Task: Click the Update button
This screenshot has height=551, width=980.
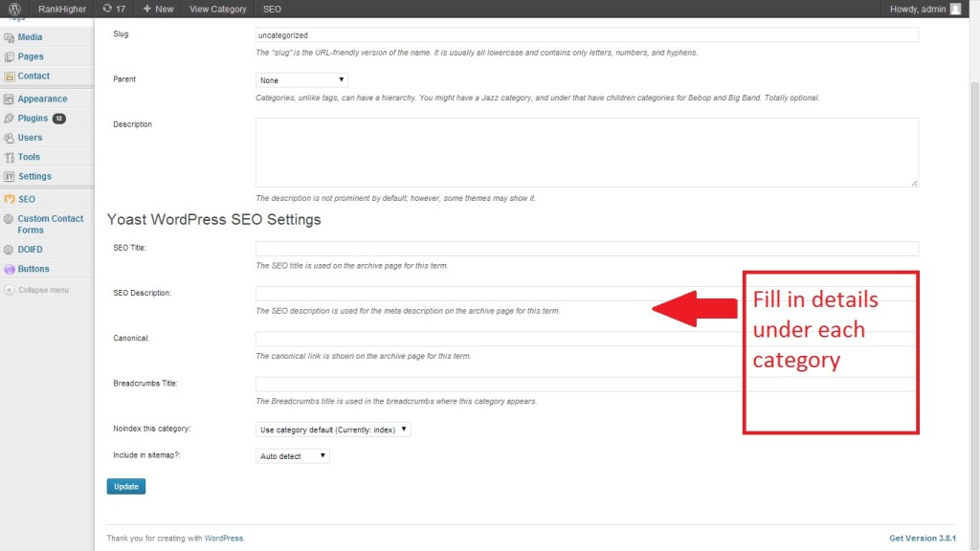Action: click(126, 486)
